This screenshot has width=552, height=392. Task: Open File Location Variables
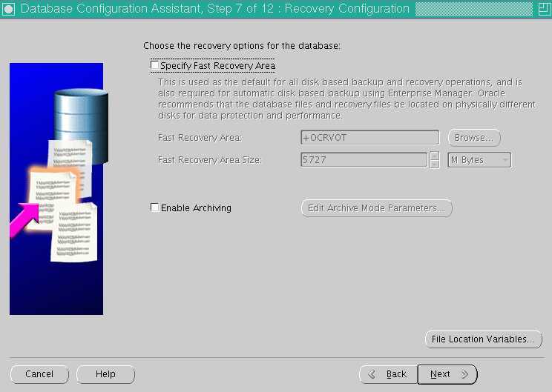(x=483, y=339)
